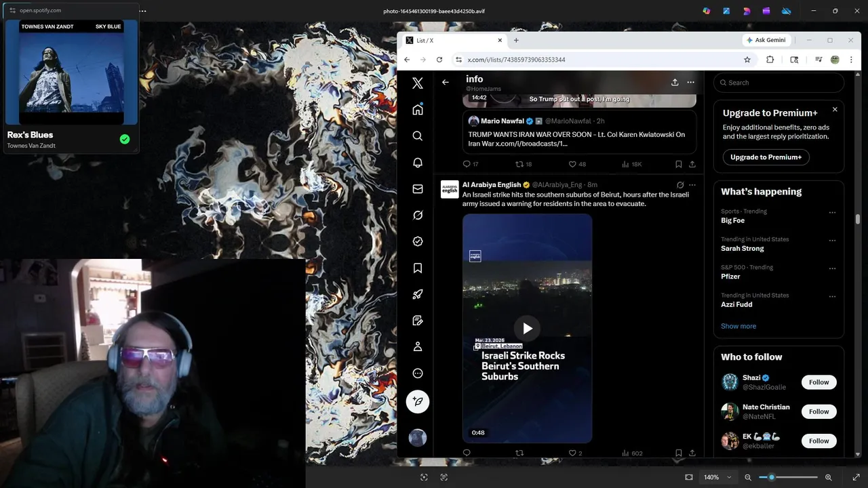
Task: Open more options for Al Arabiya post
Action: [692, 184]
